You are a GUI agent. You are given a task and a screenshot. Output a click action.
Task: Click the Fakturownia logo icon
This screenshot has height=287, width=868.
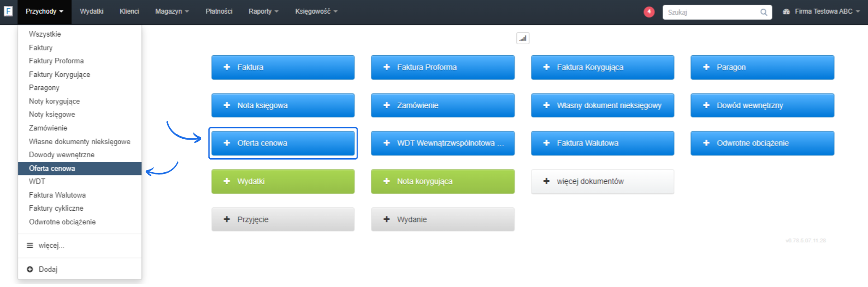pos(8,11)
